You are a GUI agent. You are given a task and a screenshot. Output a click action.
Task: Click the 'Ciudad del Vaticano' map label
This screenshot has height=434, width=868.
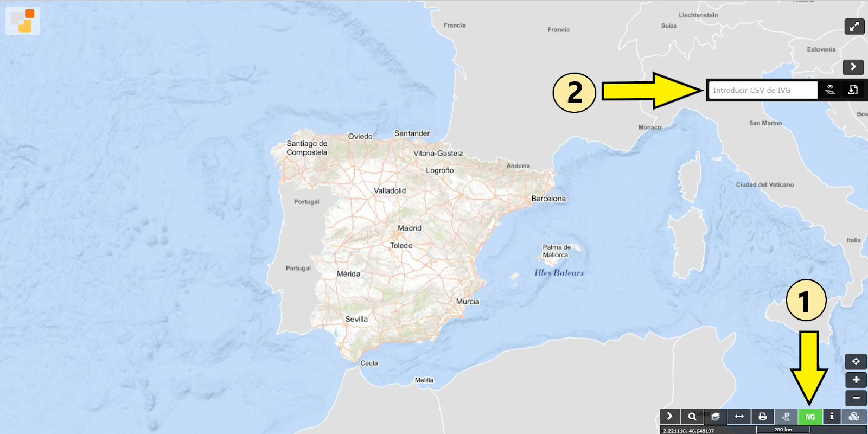click(x=765, y=185)
